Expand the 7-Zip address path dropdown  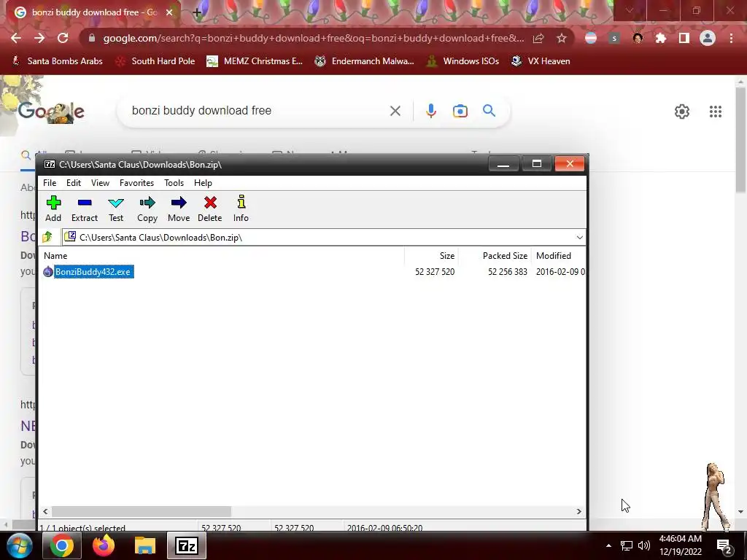tap(579, 237)
